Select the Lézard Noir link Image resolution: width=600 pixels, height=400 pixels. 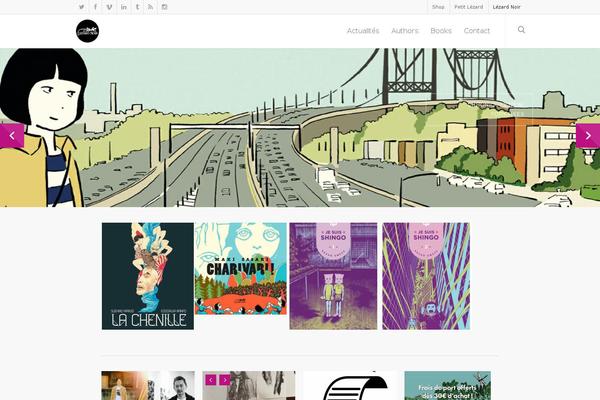tap(506, 7)
